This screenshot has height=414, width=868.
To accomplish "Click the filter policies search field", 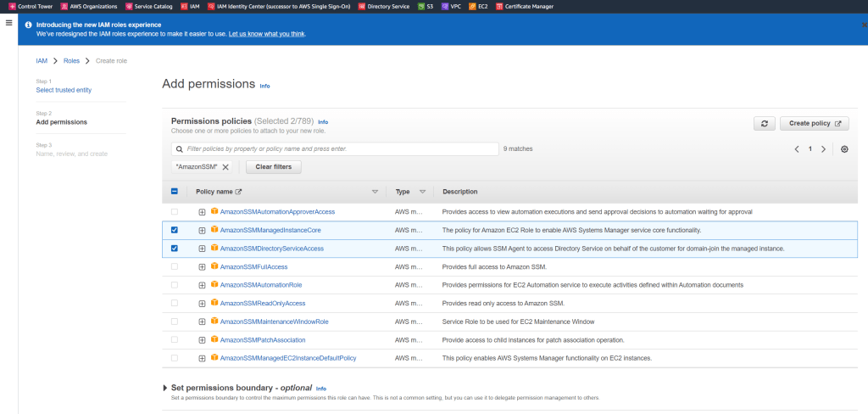I will (335, 149).
